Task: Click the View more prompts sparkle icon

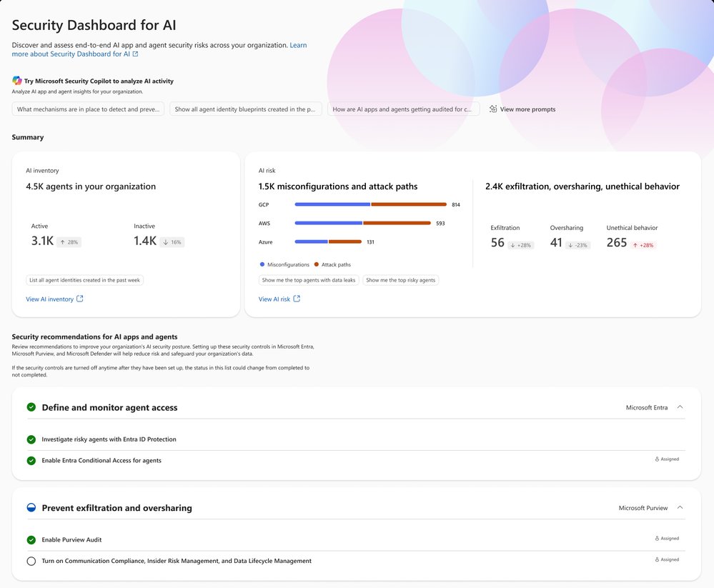Action: [493, 109]
